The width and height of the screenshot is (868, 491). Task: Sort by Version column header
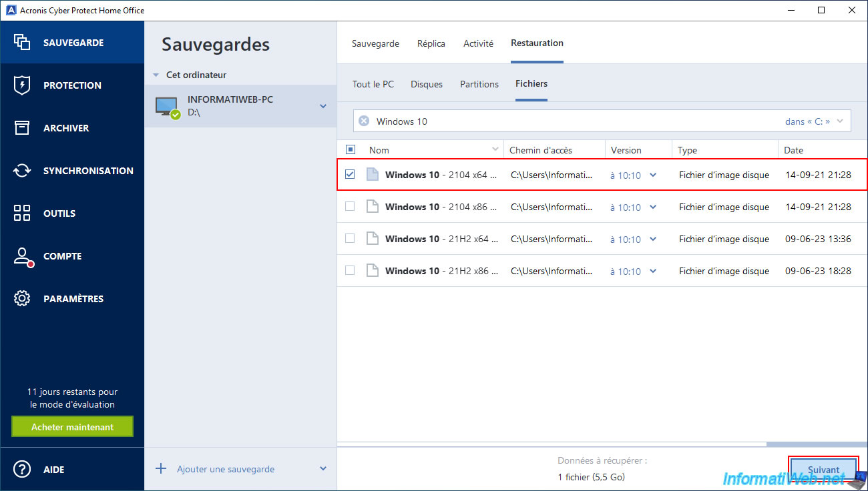[638, 150]
